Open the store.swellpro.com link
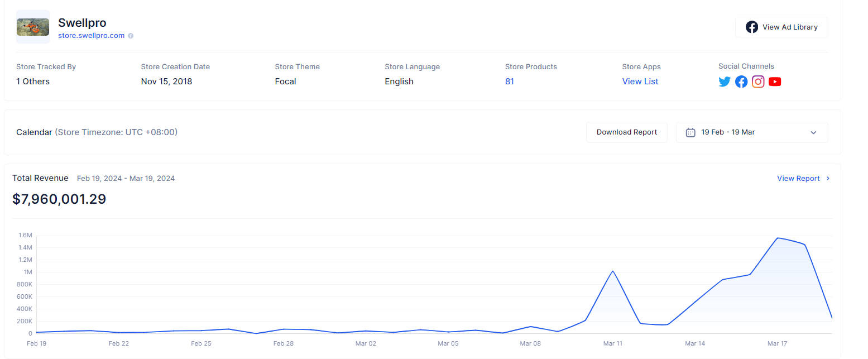This screenshot has height=359, width=868. tap(92, 36)
